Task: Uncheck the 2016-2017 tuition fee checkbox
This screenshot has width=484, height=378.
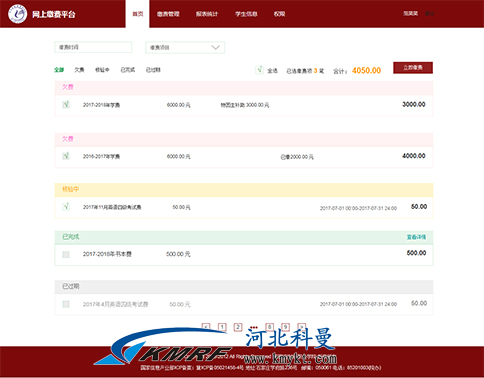Action: 66,156
